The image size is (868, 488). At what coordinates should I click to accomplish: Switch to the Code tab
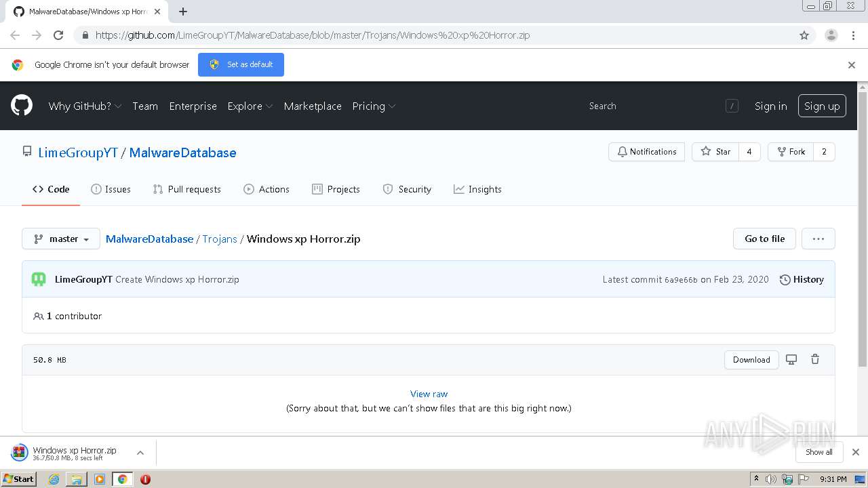click(x=51, y=189)
